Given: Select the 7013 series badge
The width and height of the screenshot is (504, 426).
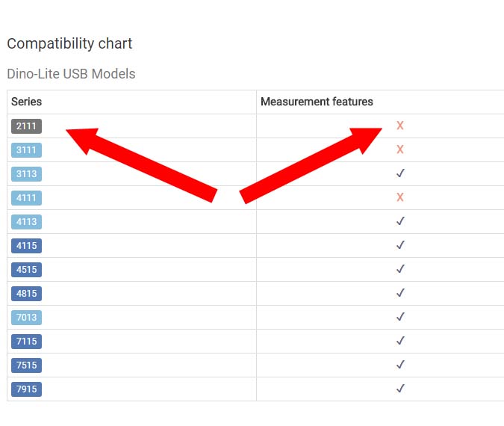Looking at the screenshot, I should [x=26, y=318].
